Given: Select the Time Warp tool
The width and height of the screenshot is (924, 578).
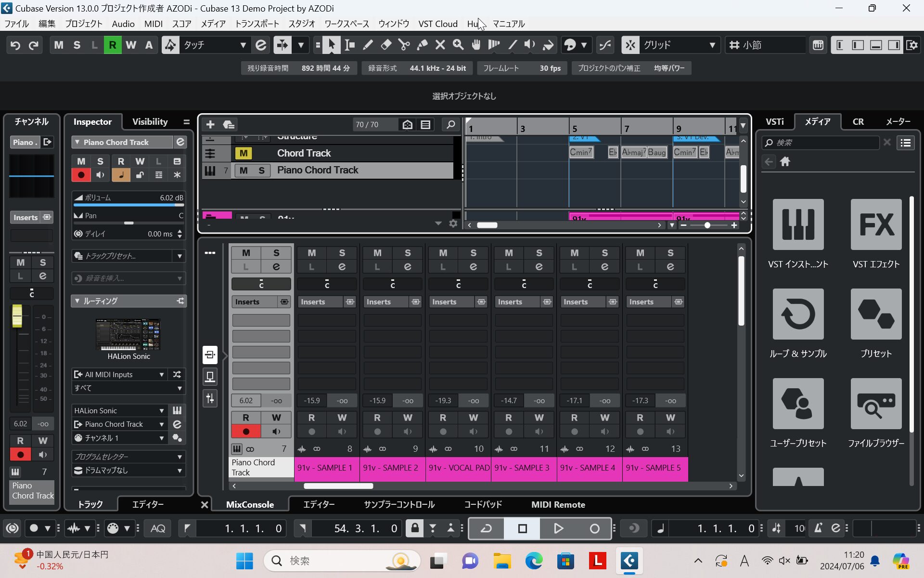Looking at the screenshot, I should [x=494, y=45].
